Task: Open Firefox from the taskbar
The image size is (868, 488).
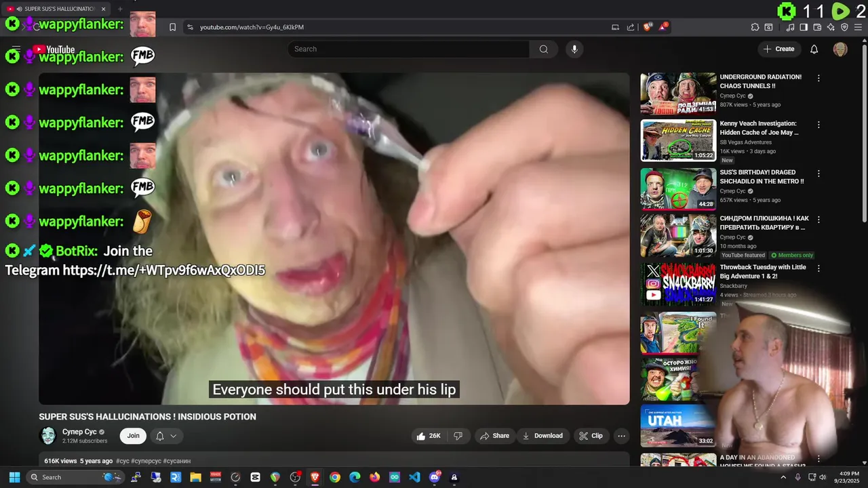Action: point(375,477)
